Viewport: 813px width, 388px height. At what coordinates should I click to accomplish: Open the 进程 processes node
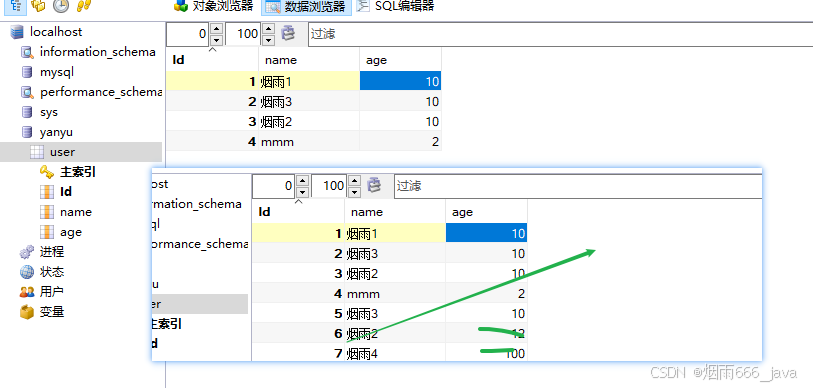52,252
